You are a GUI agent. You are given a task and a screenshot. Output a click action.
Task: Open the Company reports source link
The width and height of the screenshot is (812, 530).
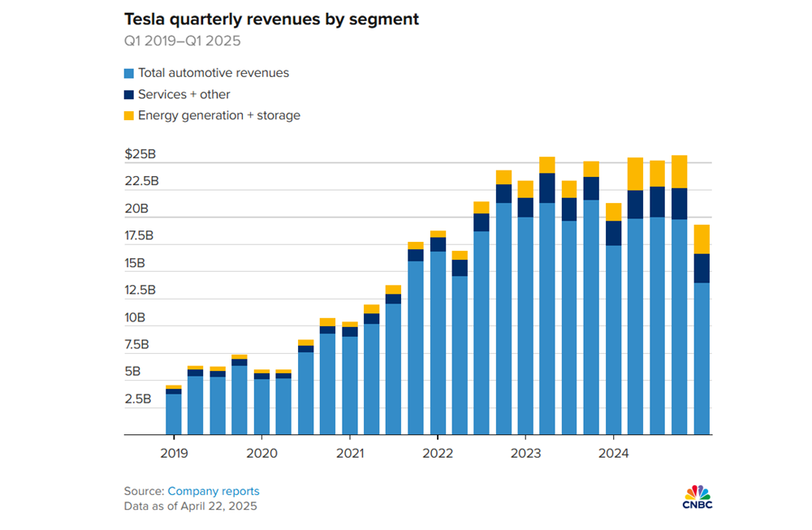tap(214, 491)
